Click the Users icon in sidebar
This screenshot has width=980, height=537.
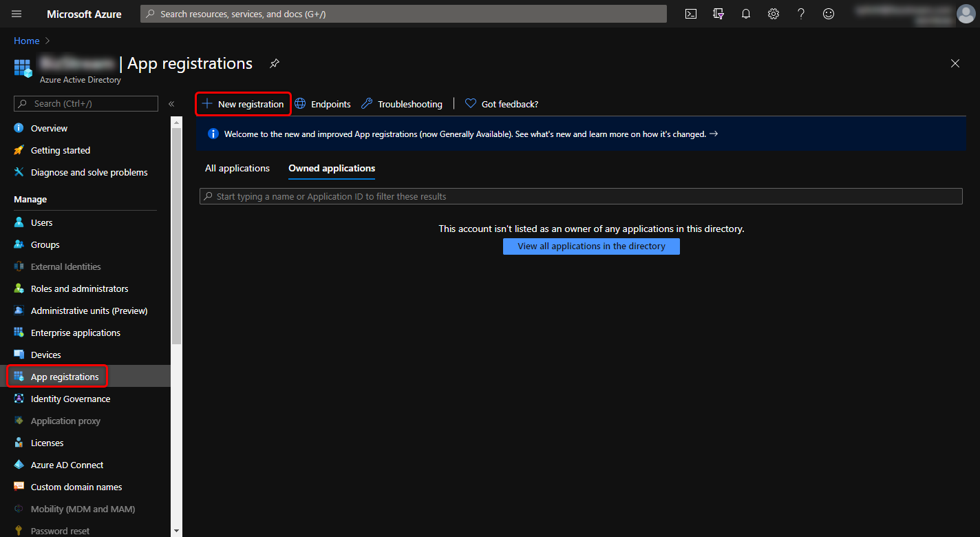pos(19,222)
